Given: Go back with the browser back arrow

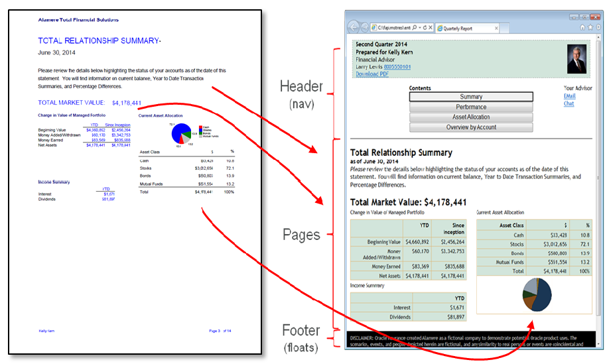Looking at the screenshot, I should point(353,27).
